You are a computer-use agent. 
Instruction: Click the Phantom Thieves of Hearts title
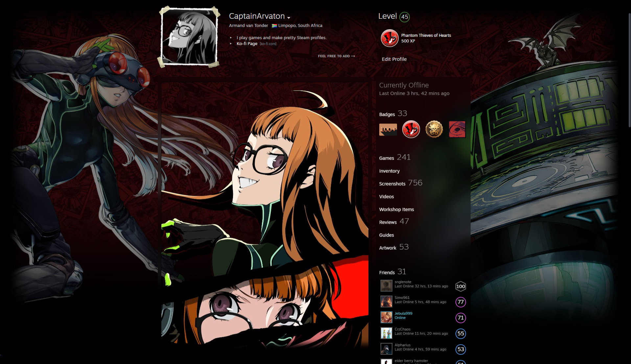[426, 35]
